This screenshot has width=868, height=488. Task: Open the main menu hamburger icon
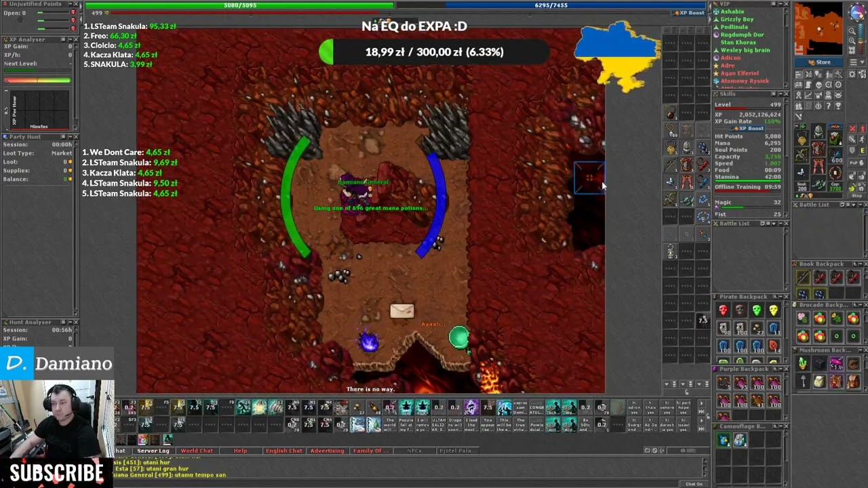click(x=853, y=62)
